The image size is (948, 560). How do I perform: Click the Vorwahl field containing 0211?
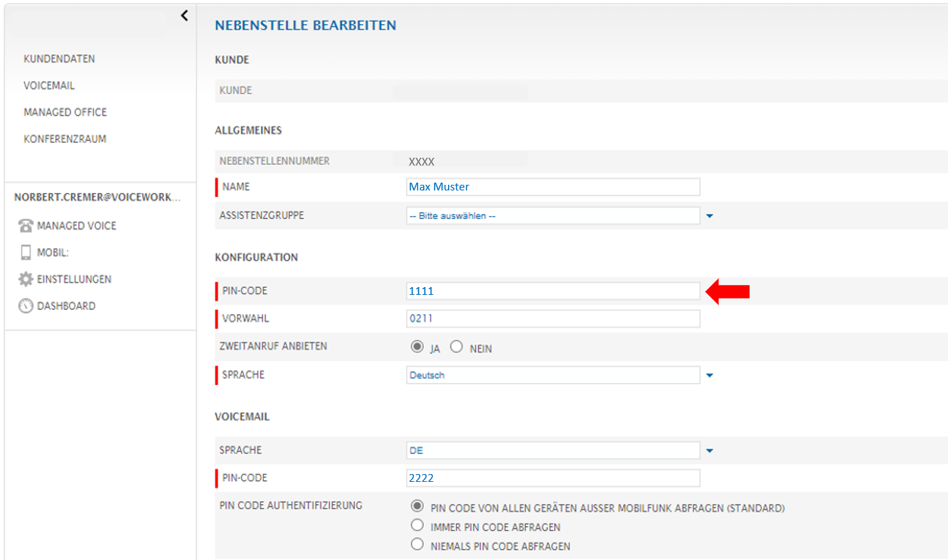tap(553, 319)
